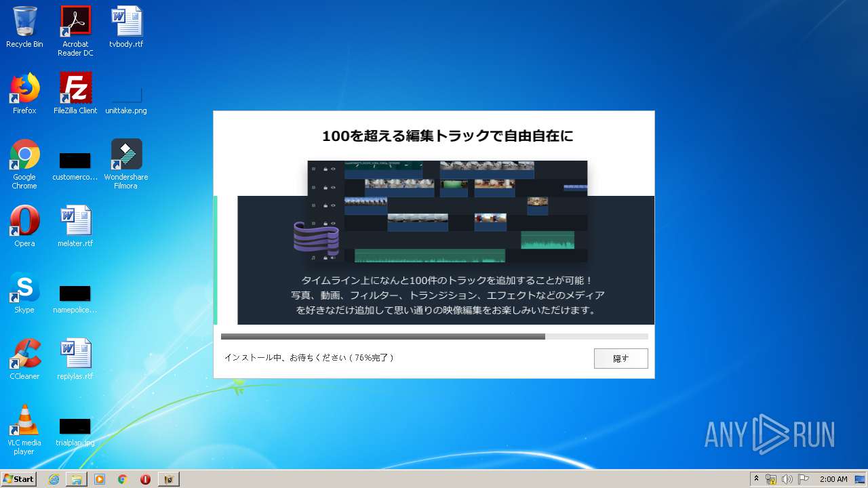Click the 隠す (Hide) button in installer
This screenshot has height=488, width=868.
[x=620, y=359]
